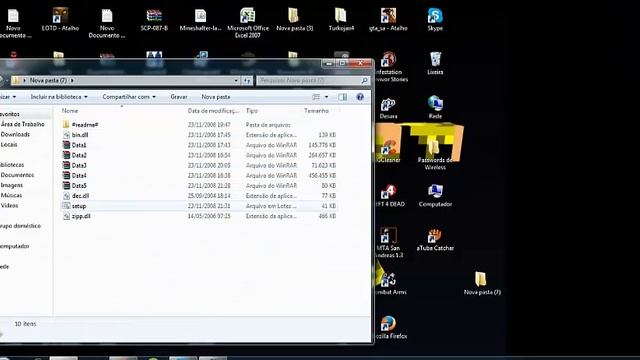The height and width of the screenshot is (360, 640).
Task: Expand the breadcrumb arrow after Nova pasta (7)
Action: (72, 80)
